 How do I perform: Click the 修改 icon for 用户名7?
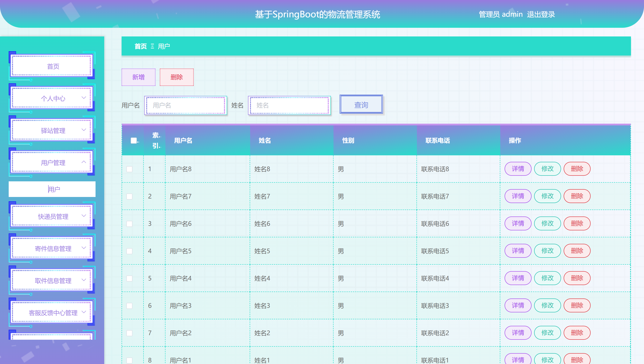(547, 196)
